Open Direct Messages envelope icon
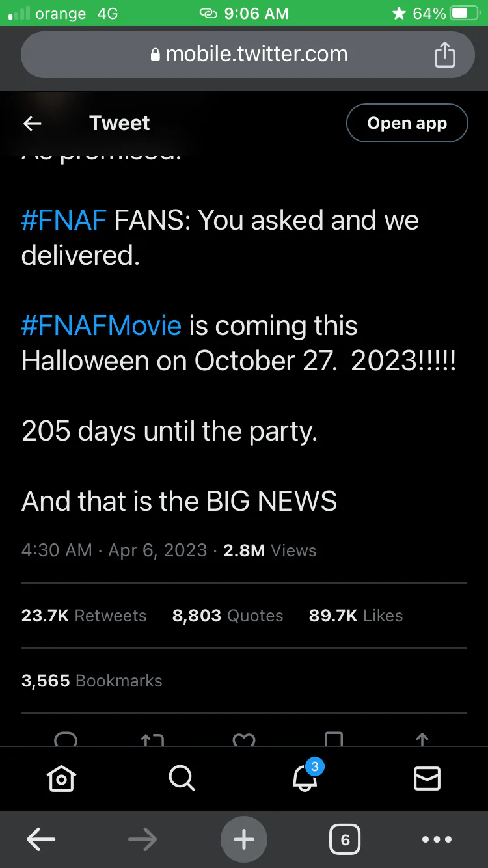Image resolution: width=488 pixels, height=868 pixels. (427, 778)
